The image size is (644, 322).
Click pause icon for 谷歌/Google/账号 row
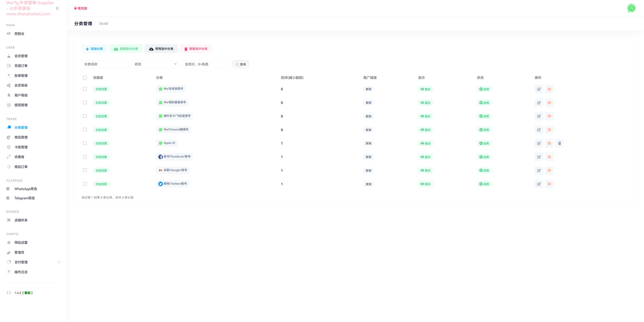549,170
